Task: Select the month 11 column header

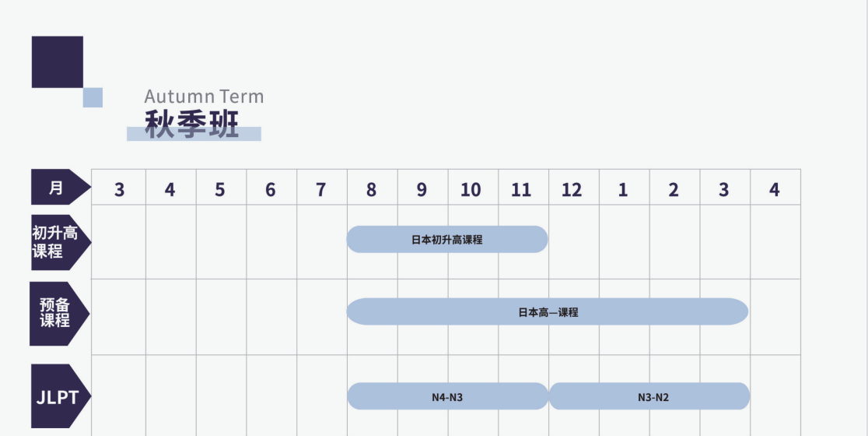Action: coord(522,189)
